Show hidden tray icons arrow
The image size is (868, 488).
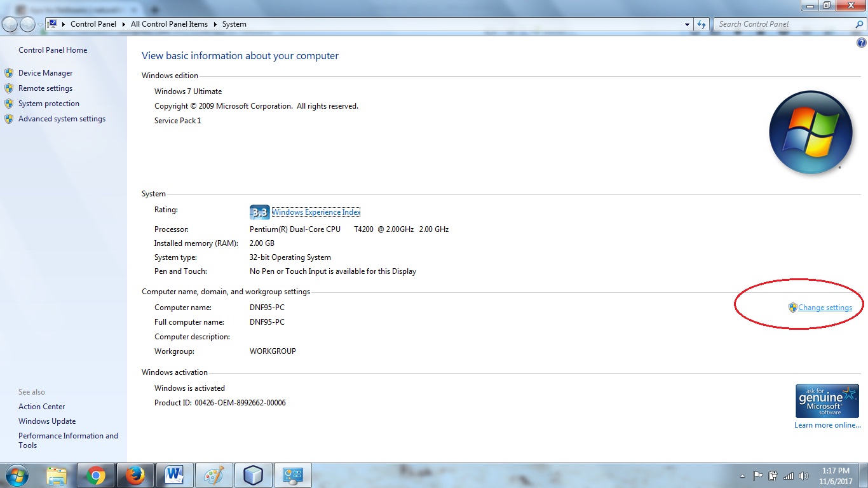coord(743,476)
